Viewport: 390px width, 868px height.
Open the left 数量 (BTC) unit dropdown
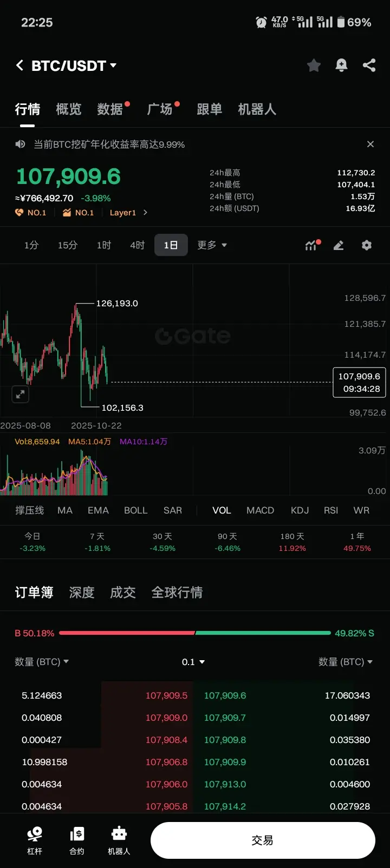tap(42, 662)
